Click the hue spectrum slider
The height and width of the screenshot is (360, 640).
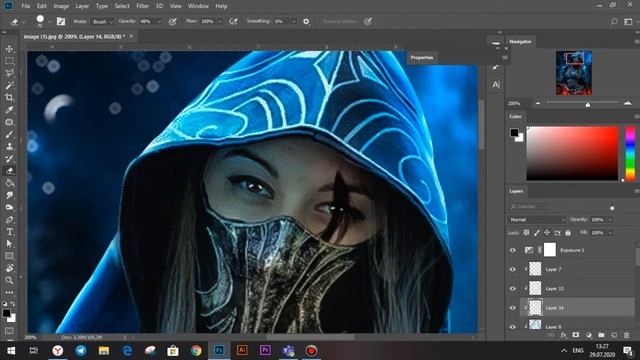coord(630,153)
